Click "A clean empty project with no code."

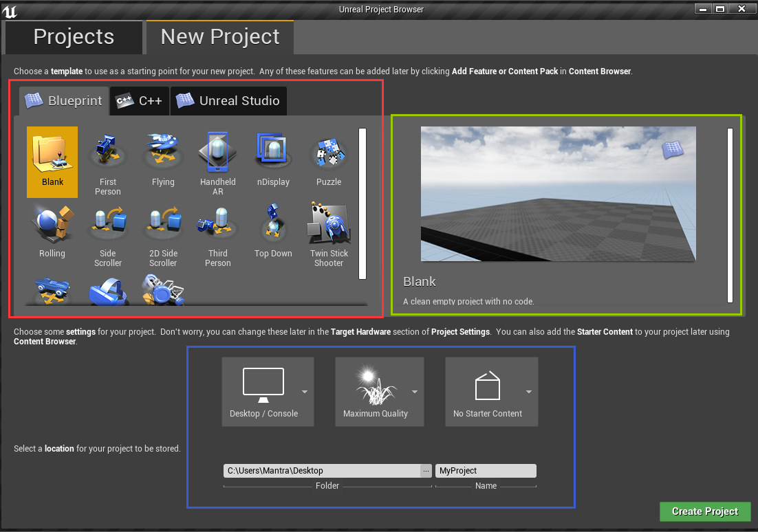tap(468, 301)
